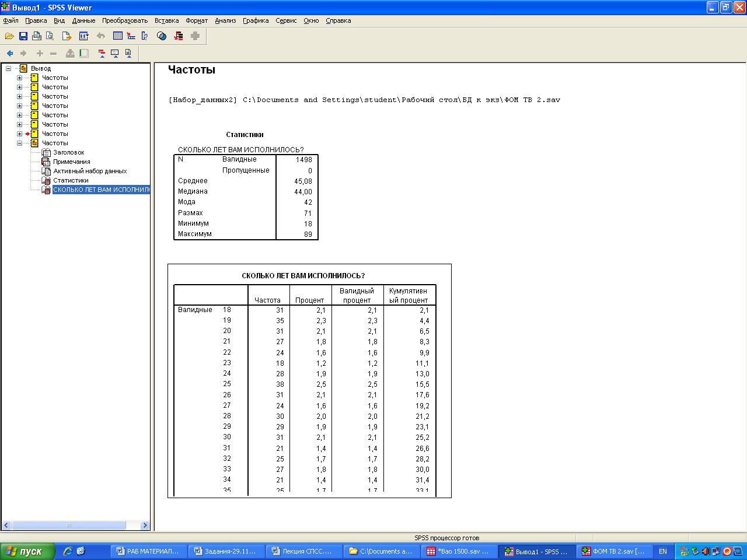The width and height of the screenshot is (747, 560).
Task: Click the outline Collapse minus toolbar icon
Action: pyautogui.click(x=53, y=53)
